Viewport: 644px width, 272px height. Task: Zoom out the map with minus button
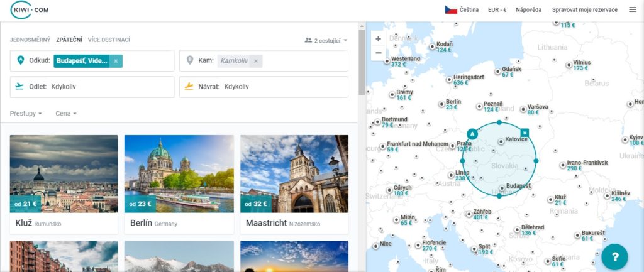click(378, 53)
